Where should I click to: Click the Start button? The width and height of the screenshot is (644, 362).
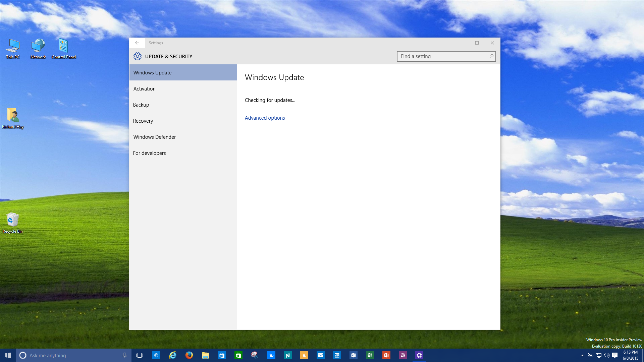click(x=8, y=355)
